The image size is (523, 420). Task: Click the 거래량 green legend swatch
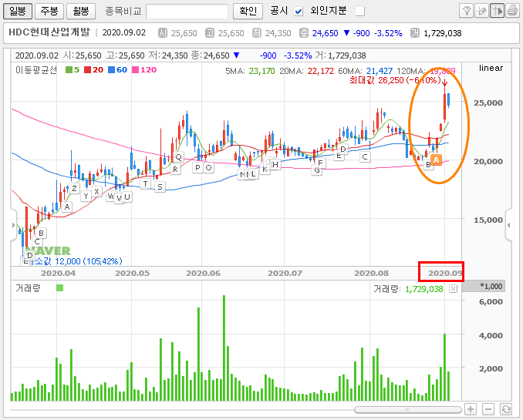60,287
